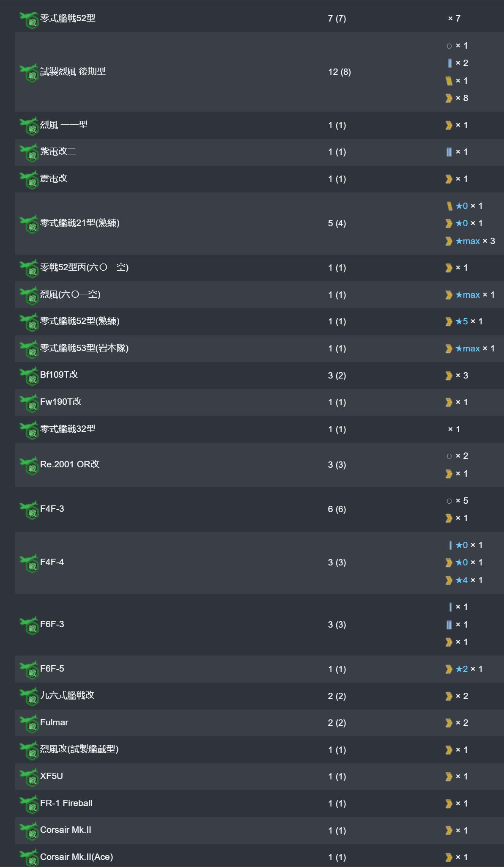504x867 pixels.
Task: Click the gold chevron proficiency badge for 烈風 一一型
Action: coord(449,125)
